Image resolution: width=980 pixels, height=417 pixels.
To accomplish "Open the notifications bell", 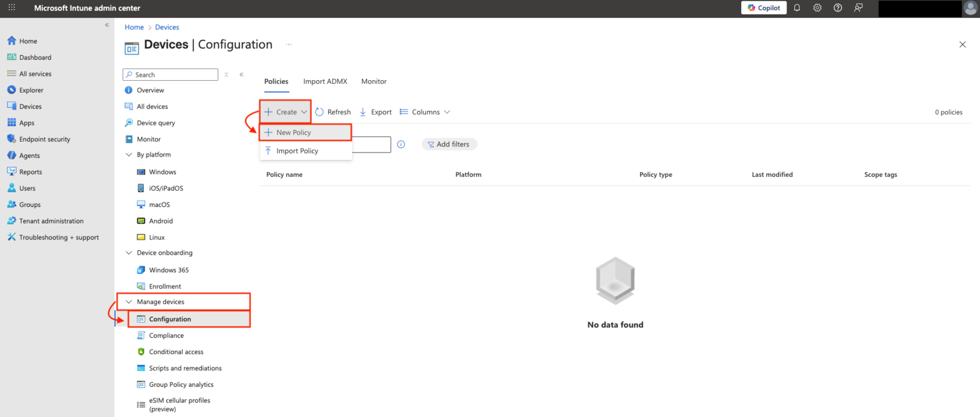I will click(x=797, y=8).
